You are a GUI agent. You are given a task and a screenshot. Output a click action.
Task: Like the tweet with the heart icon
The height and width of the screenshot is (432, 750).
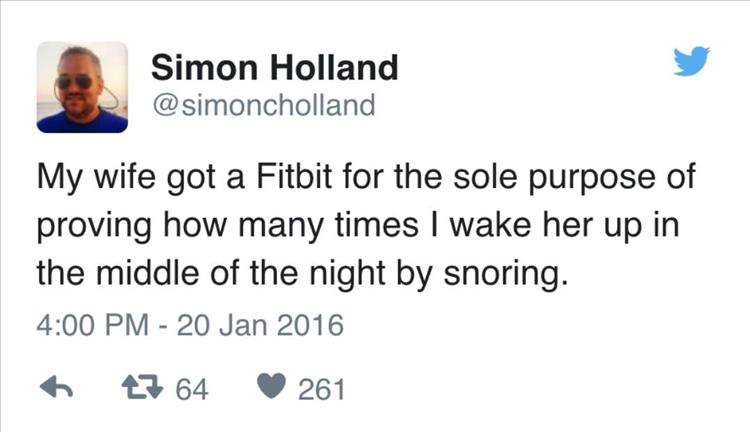point(271,386)
